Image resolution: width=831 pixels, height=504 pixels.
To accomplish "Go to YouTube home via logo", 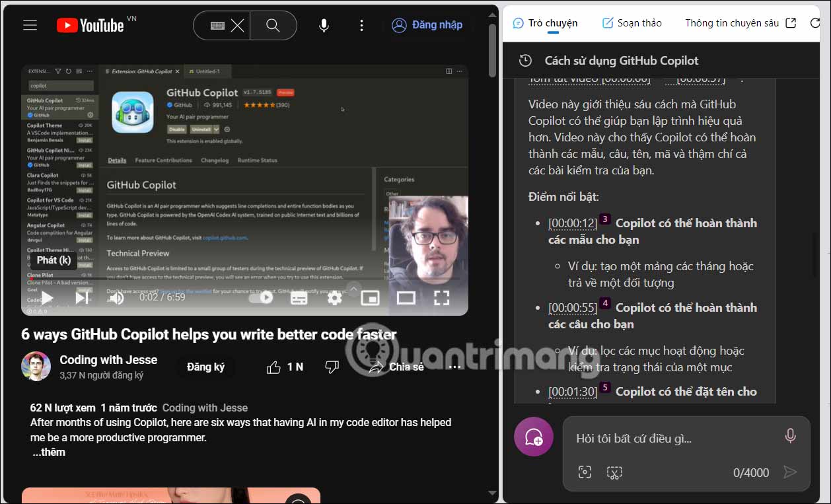I will point(90,25).
